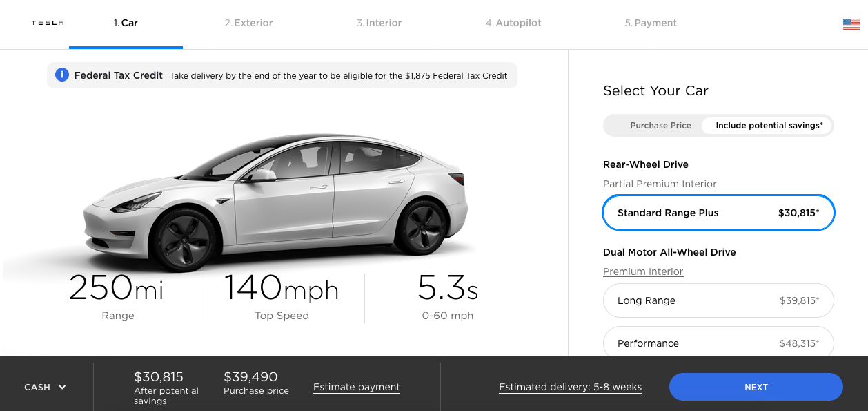Check Estimated delivery: 5-8 weeks details
Image resolution: width=868 pixels, height=411 pixels.
click(x=570, y=387)
